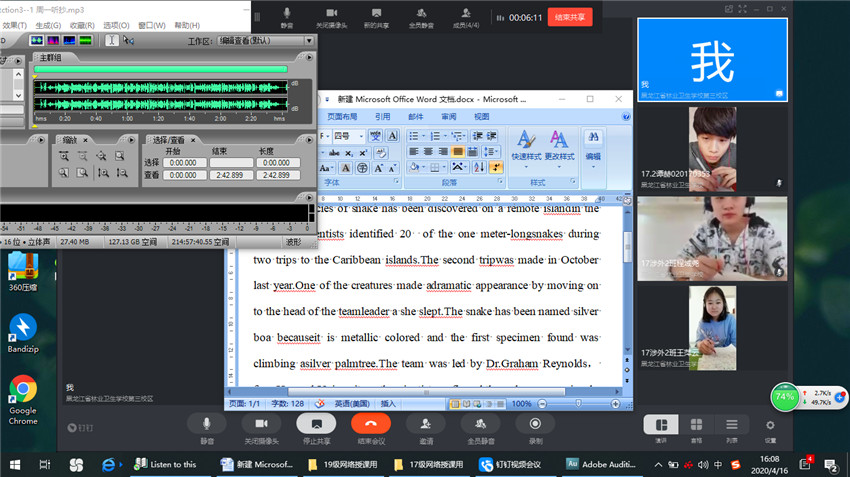The image size is (850, 477).
Task: Choose the time selection I-beam tool
Action: coord(111,40)
